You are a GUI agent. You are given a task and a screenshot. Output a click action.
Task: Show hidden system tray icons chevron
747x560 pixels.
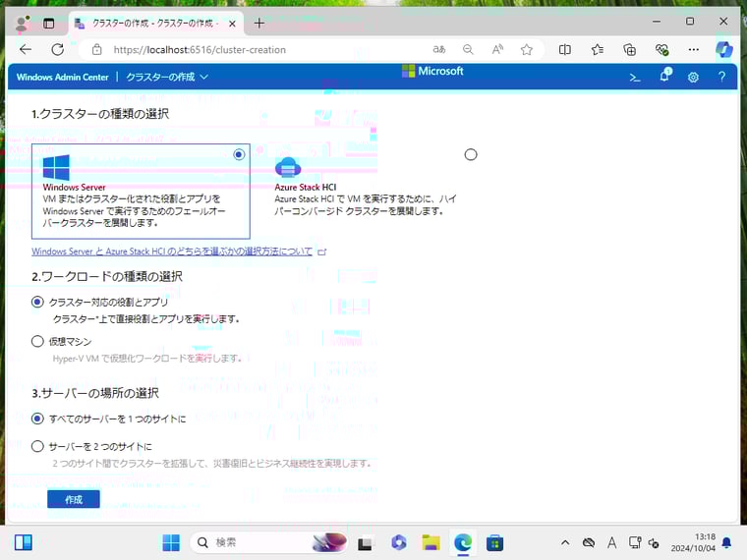pyautogui.click(x=565, y=542)
